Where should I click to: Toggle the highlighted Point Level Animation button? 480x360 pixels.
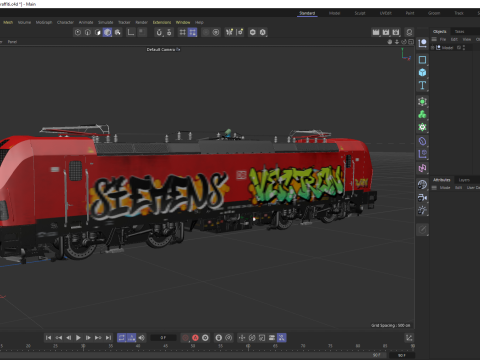[x=282, y=338]
